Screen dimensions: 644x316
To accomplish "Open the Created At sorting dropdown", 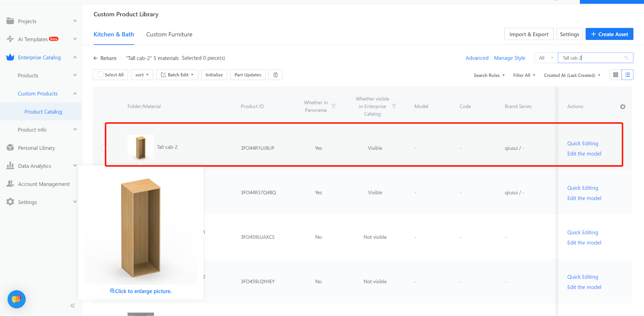I will (572, 75).
